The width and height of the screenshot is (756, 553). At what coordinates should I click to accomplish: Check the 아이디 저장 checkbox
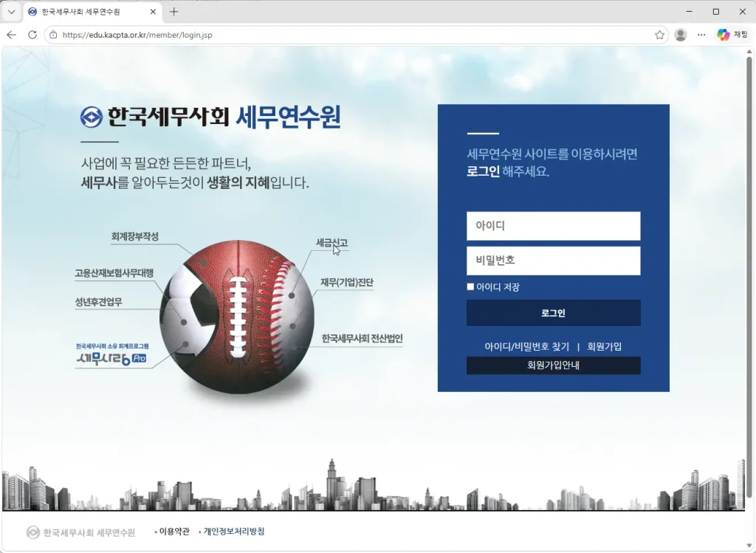click(470, 287)
